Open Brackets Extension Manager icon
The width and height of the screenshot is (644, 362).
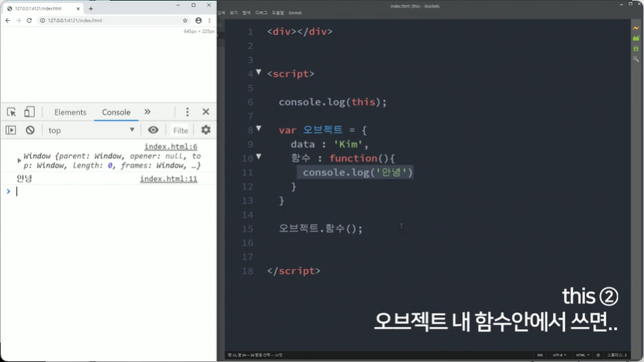pyautogui.click(x=636, y=38)
